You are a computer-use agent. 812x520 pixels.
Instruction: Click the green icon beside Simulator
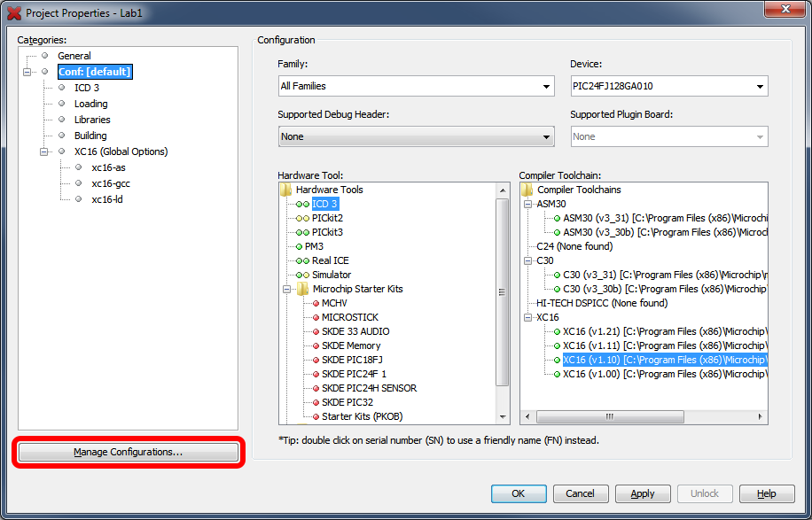pyautogui.click(x=303, y=275)
